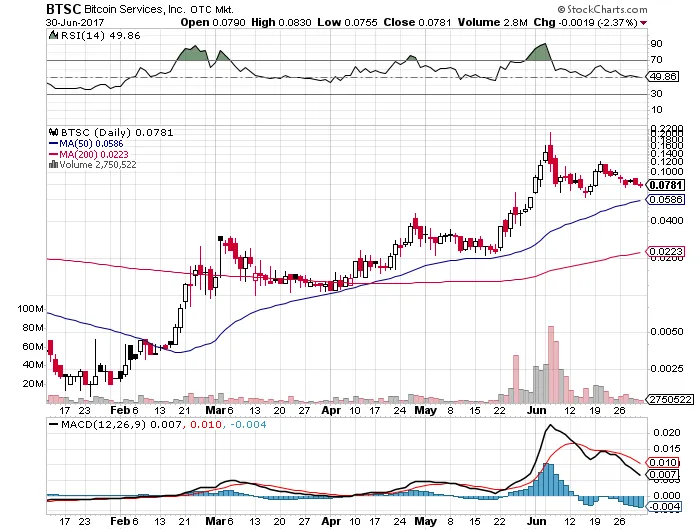
Task: Click the 100M volume scale label
Action: (30, 309)
